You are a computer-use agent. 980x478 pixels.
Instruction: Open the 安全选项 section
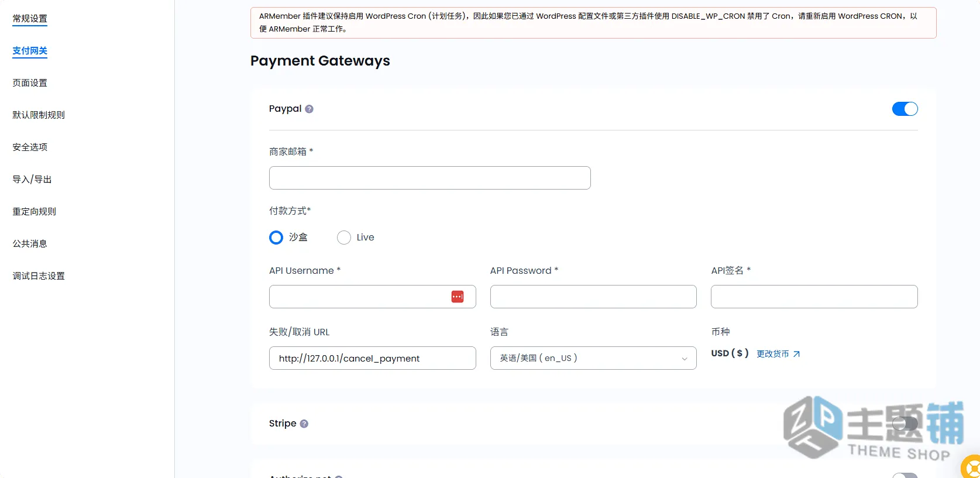coord(30,147)
